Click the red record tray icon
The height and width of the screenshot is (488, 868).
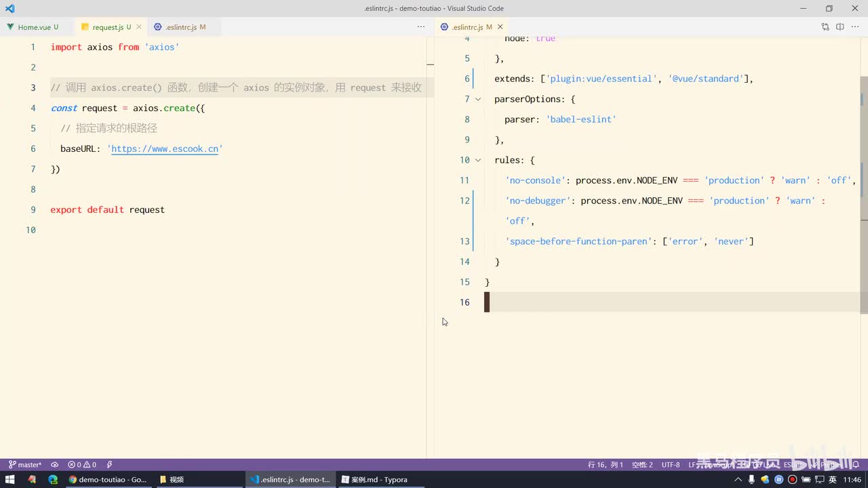point(792,479)
